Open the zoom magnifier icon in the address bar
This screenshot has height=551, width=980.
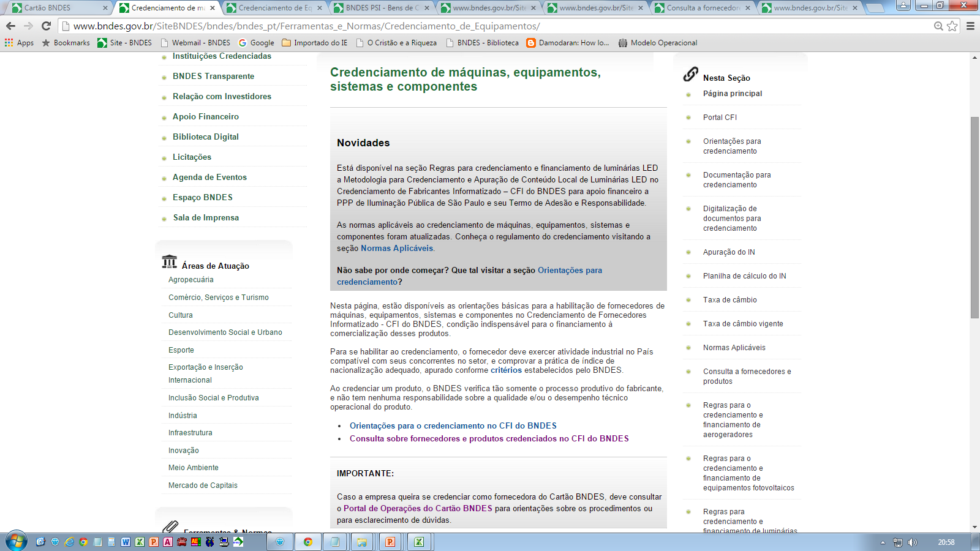click(x=938, y=26)
